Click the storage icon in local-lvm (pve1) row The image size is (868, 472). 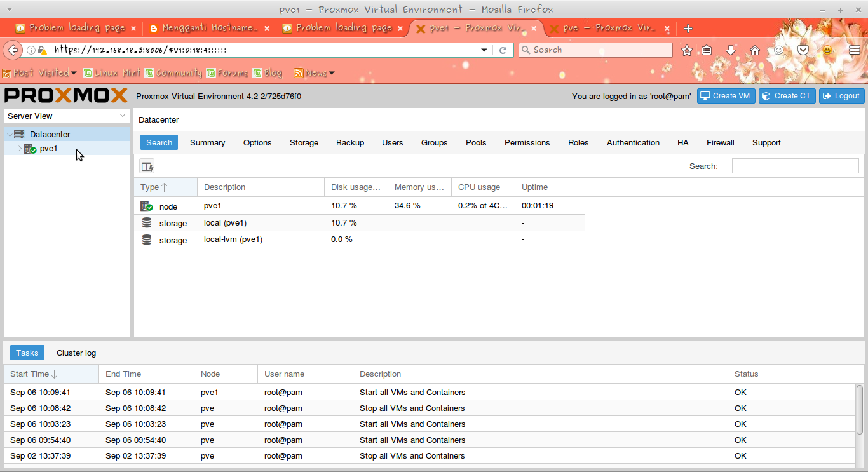(147, 240)
